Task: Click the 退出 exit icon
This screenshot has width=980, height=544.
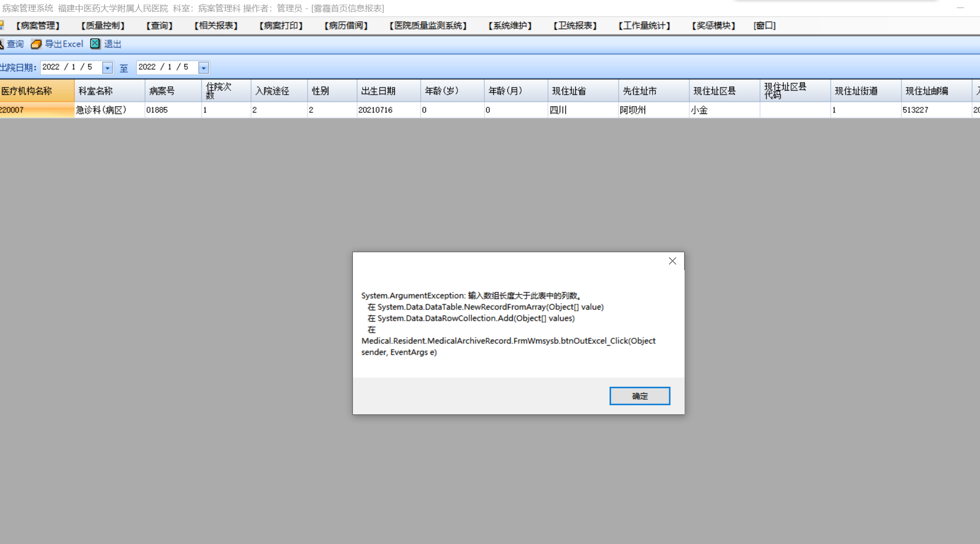Action: tap(95, 44)
